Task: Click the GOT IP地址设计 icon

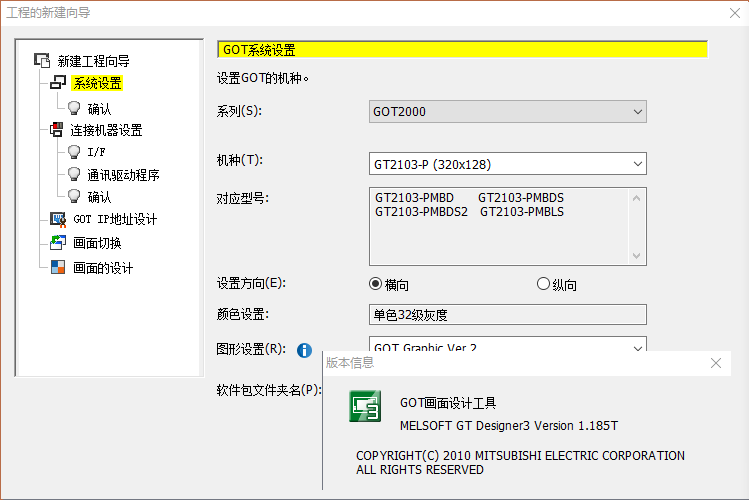Action: pos(58,219)
